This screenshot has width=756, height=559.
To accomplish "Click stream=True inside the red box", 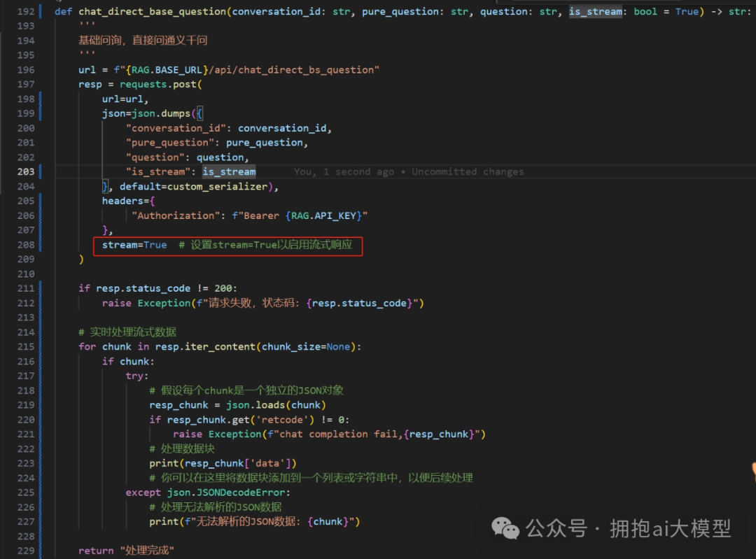I will click(x=134, y=245).
